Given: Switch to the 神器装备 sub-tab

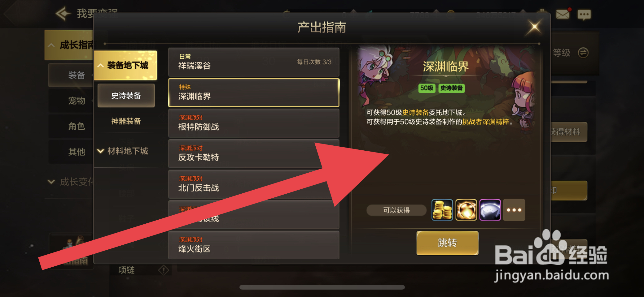Looking at the screenshot, I should [126, 121].
